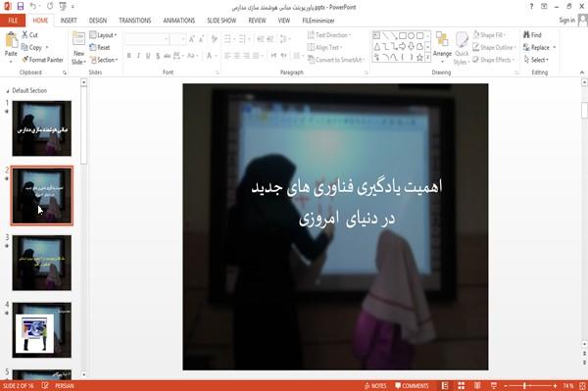Viewport: 588px width, 391px height.
Task: Open FILEminimizer tab
Action: click(318, 21)
